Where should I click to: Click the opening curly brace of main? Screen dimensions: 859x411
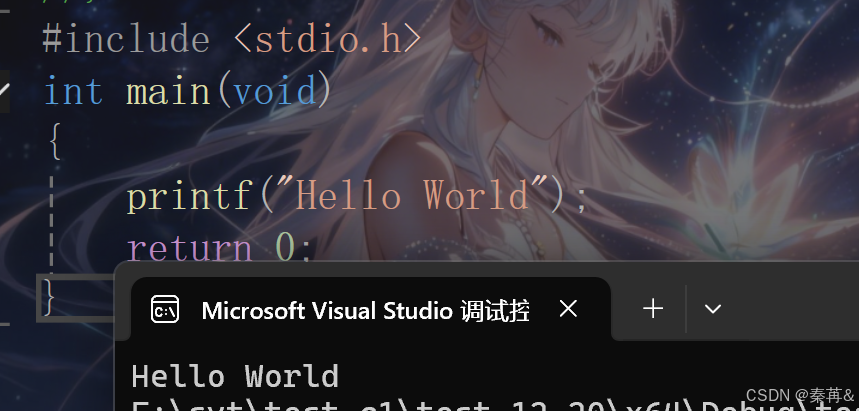(x=55, y=142)
